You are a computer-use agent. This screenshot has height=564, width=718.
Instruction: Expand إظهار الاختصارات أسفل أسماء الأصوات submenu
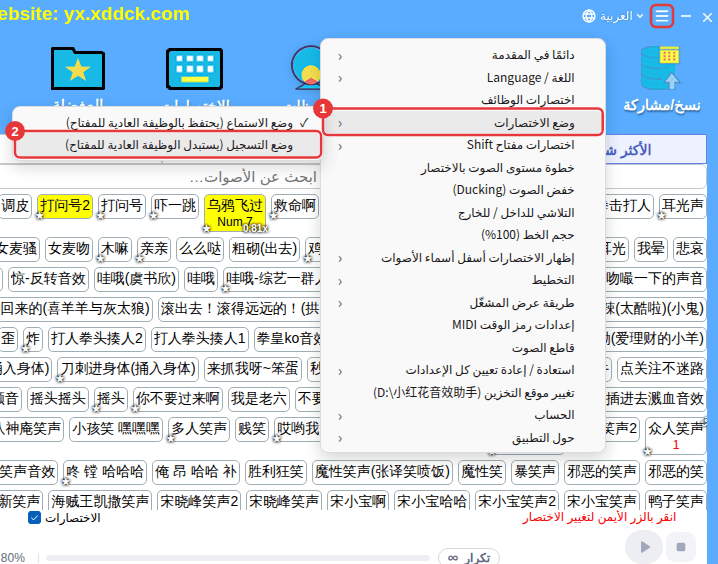(463, 258)
